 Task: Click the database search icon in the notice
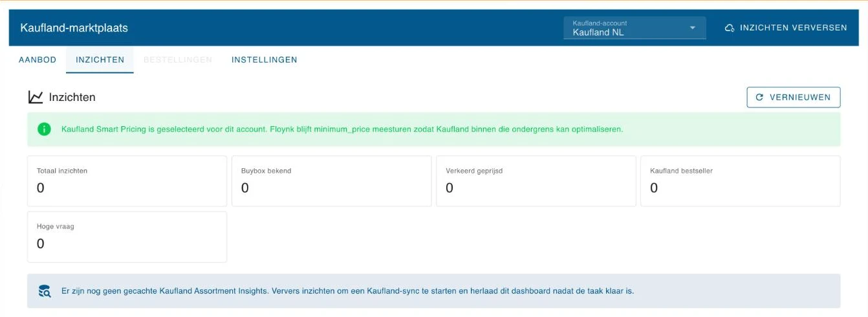pyautogui.click(x=44, y=291)
